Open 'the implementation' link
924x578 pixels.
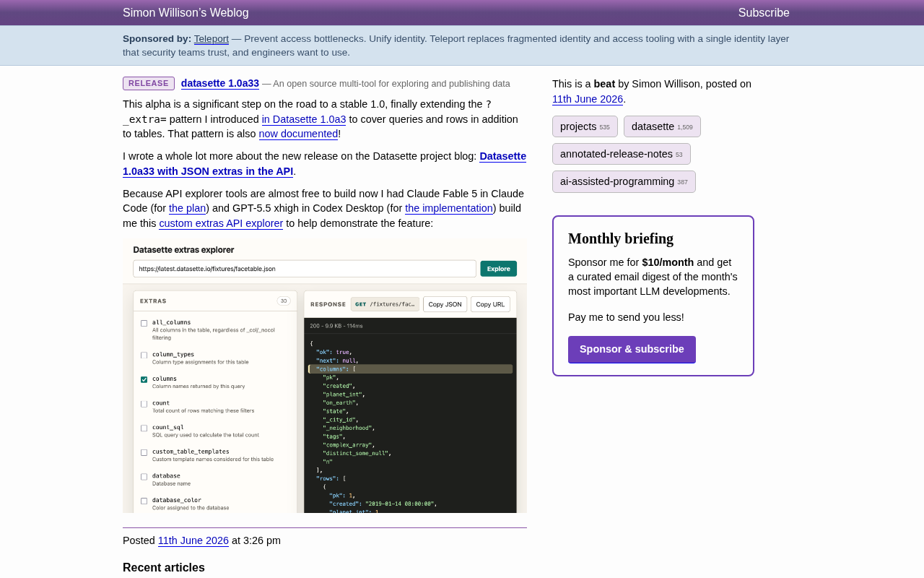click(449, 208)
